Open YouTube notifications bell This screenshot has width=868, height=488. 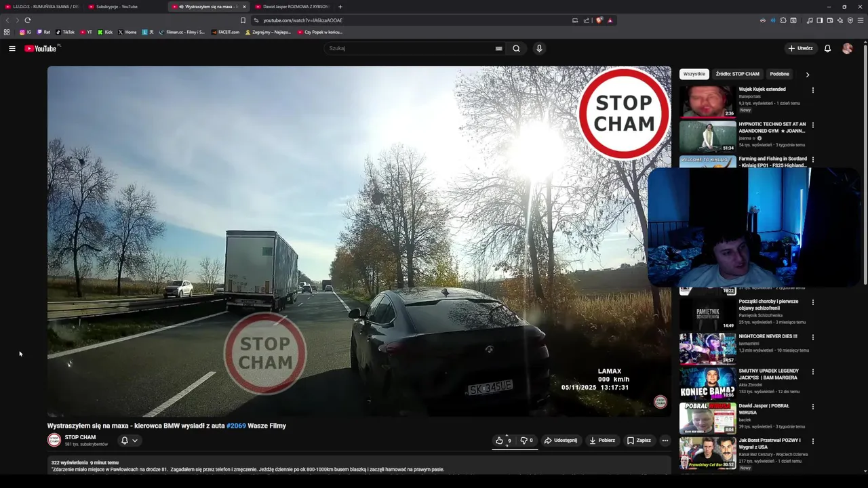click(827, 48)
